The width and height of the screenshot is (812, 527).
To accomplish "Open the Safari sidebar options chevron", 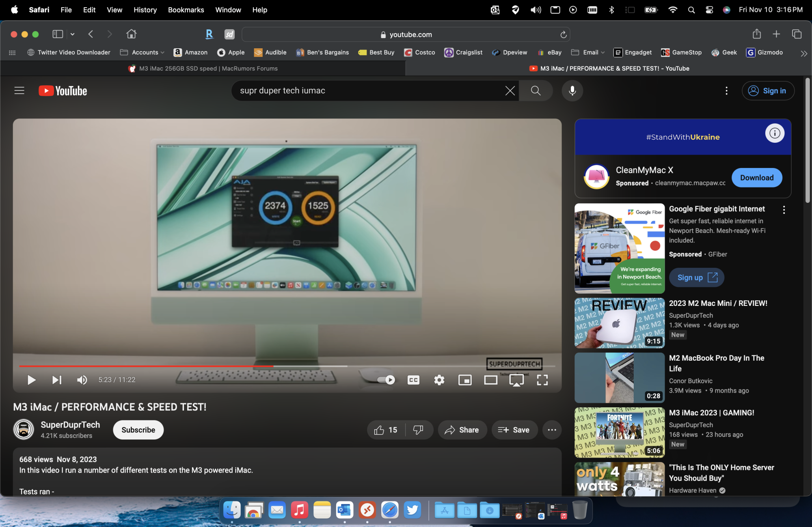I will coord(73,34).
